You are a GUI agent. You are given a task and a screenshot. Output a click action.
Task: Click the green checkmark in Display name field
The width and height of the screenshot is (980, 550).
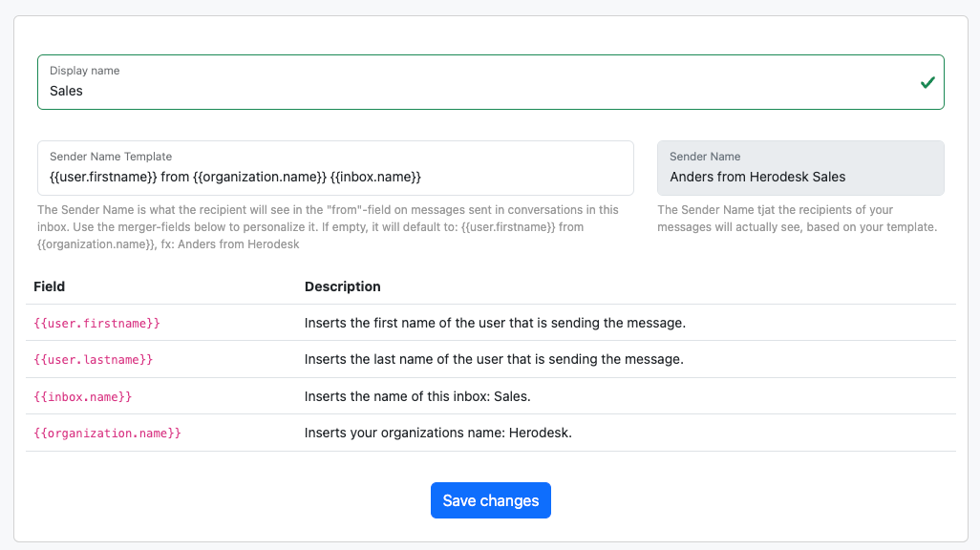(927, 83)
